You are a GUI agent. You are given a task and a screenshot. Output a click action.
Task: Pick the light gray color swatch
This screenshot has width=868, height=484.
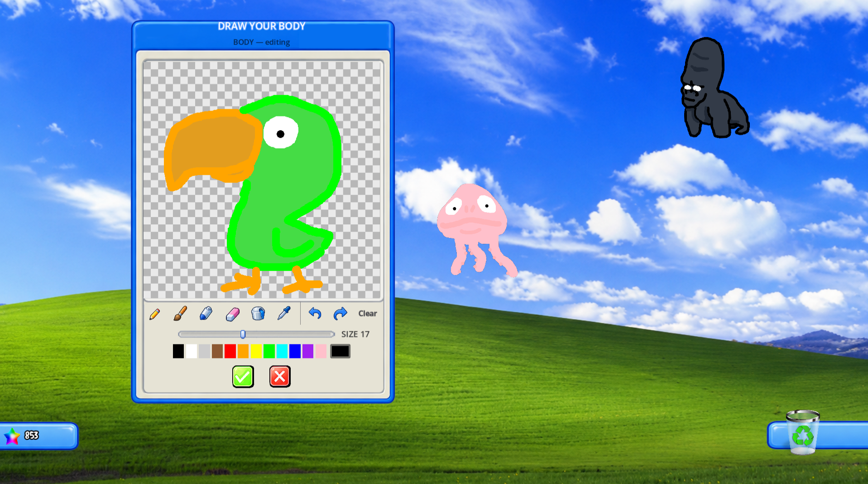(x=204, y=351)
